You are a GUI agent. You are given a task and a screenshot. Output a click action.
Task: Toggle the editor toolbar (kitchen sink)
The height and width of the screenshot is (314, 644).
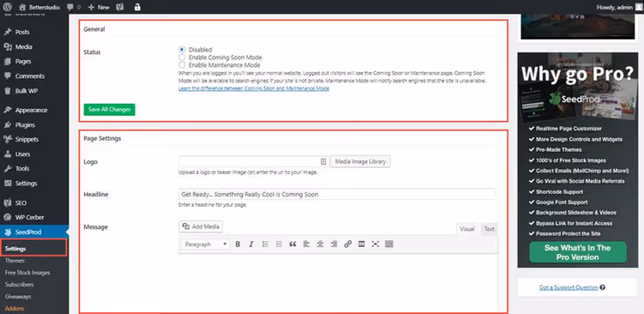coord(389,245)
